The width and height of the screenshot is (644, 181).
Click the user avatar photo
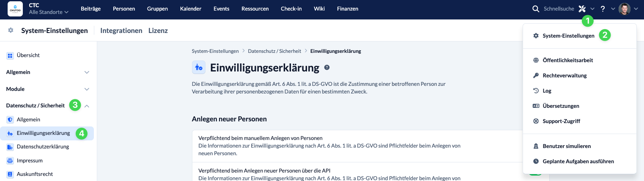click(x=624, y=9)
